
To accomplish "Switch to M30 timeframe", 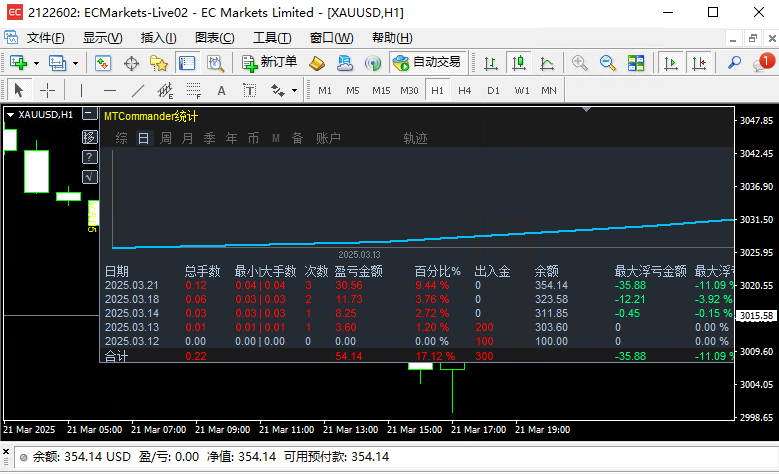I will click(x=409, y=90).
